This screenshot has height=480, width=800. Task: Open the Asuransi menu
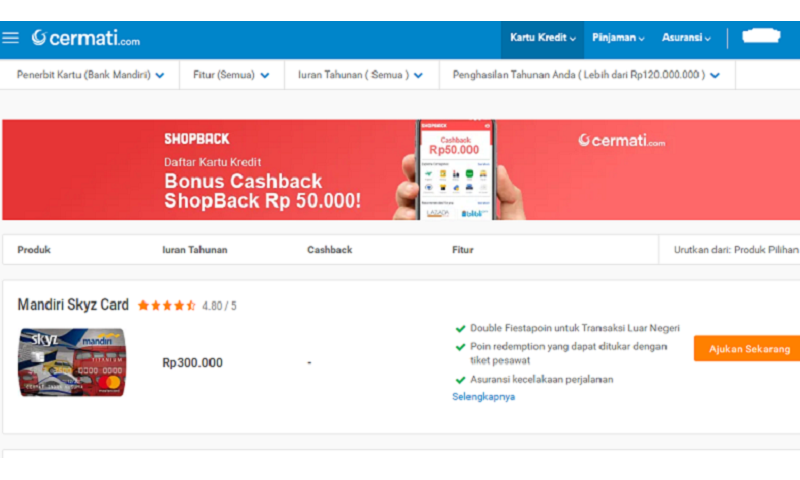click(x=686, y=38)
